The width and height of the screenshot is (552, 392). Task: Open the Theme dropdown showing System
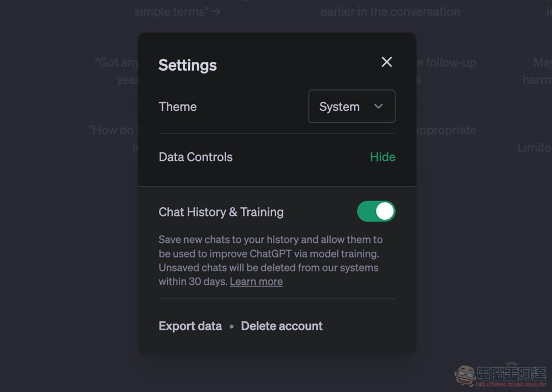click(352, 106)
